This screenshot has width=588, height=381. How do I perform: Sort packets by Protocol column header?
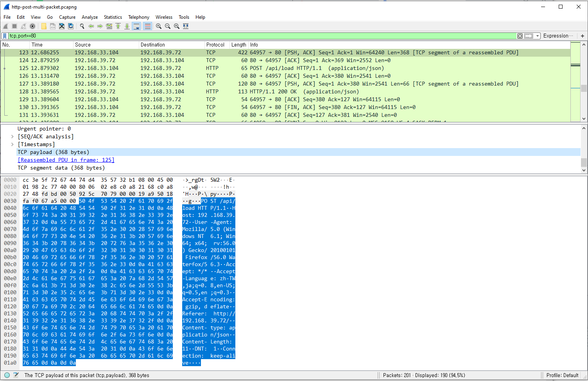(215, 45)
